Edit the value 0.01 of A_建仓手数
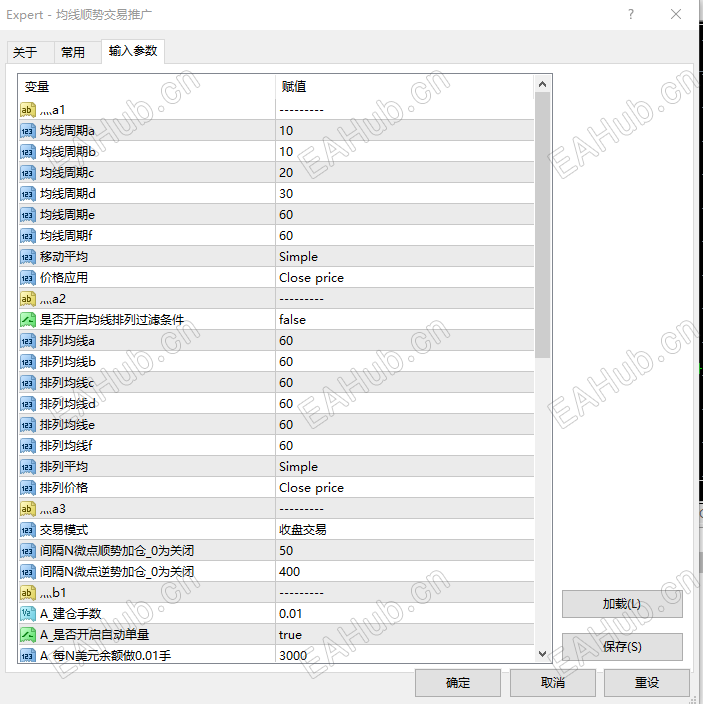This screenshot has width=703, height=704. coord(404,614)
